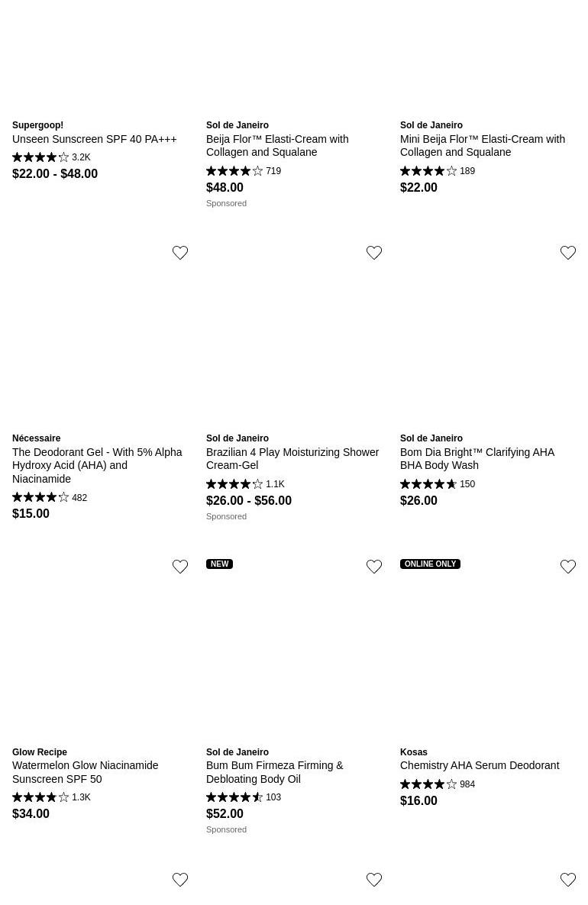Save Kosas Chemistry AHA Serum Deodorant heart
The image size is (588, 905).
click(568, 567)
